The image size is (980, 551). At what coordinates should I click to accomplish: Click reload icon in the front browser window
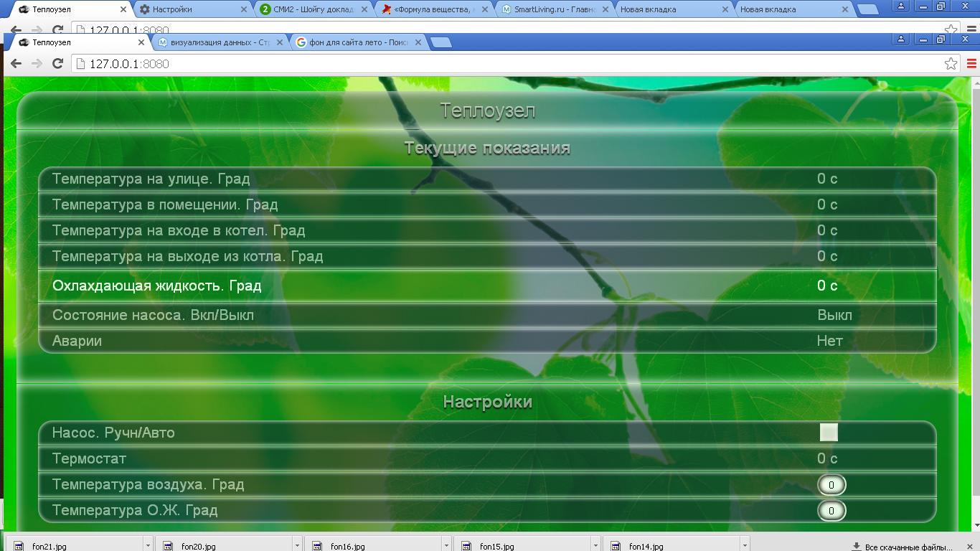(58, 64)
